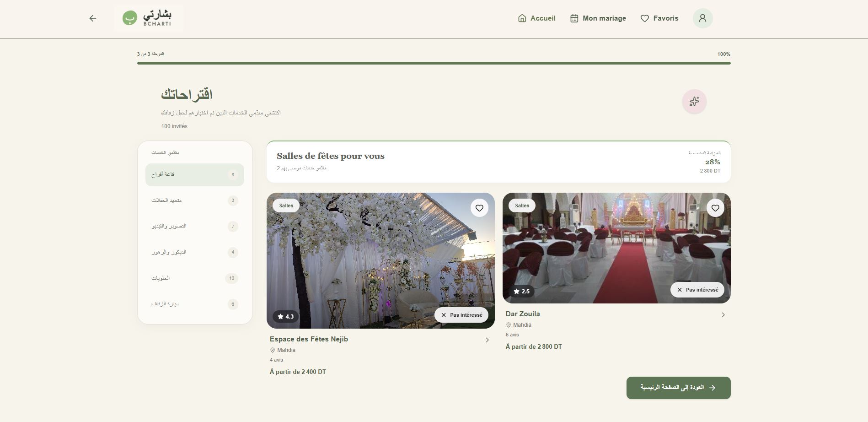868x422 pixels.
Task: Open Favoris in the navigation
Action: [x=659, y=18]
